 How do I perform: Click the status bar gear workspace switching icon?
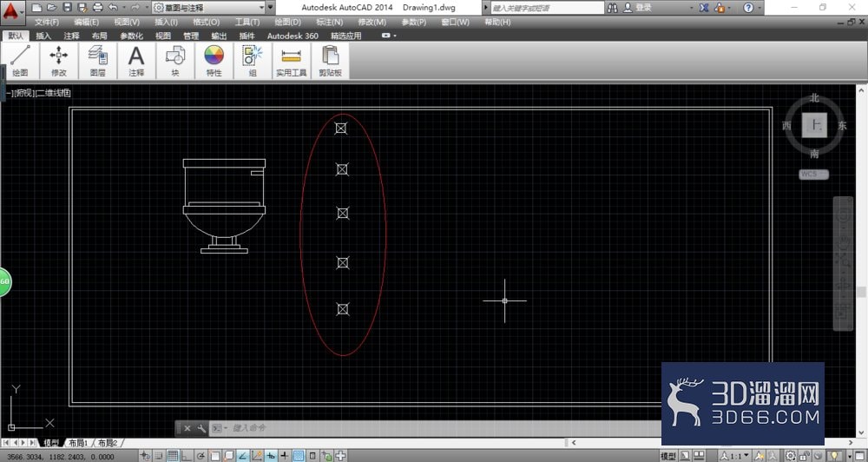click(x=791, y=456)
